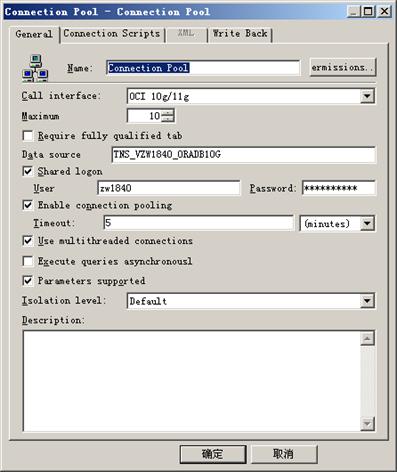
Task: Enable Require fully qualified table names
Action: (28, 136)
